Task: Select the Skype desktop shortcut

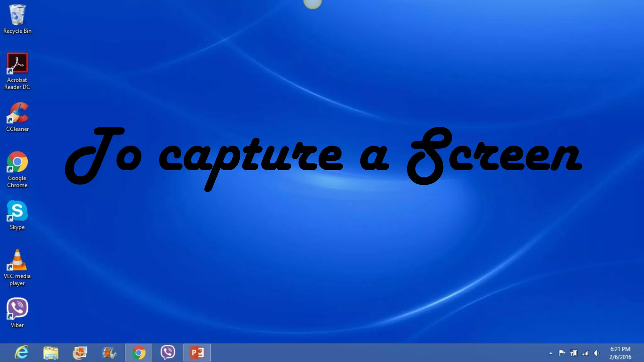Action: click(17, 215)
